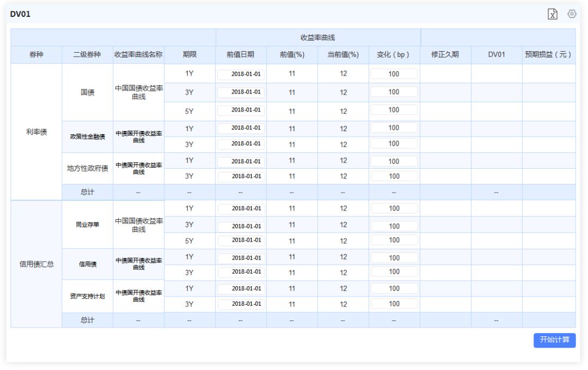
Task: Edit 前值日期 for 资产支持计划 3Y row
Action: pyautogui.click(x=241, y=304)
